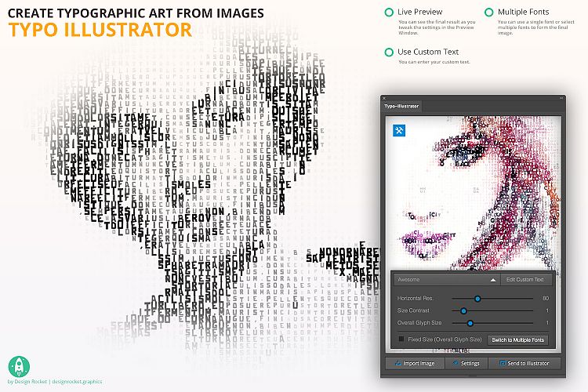The height and width of the screenshot is (392, 588).
Task: Click the Multiple Fonts heading
Action: 523,12
